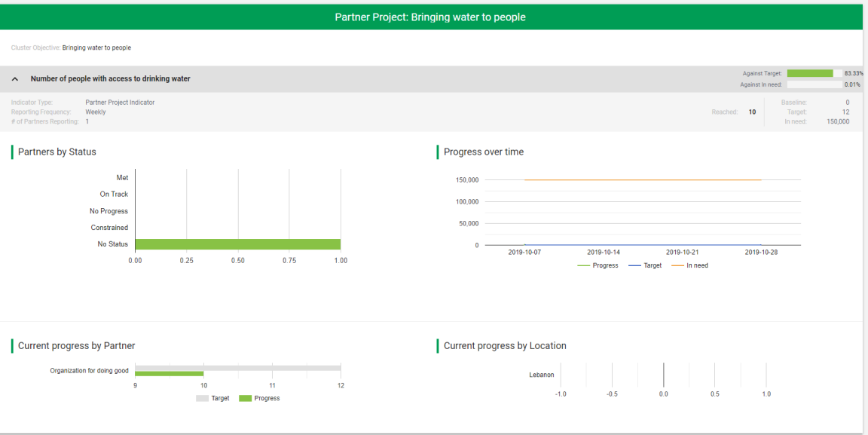The image size is (868, 435).
Task: Click the grey target bar for Organization
Action: pyautogui.click(x=238, y=368)
